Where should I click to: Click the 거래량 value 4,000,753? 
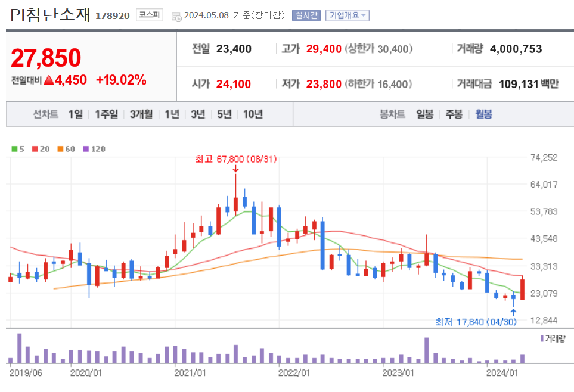click(516, 49)
